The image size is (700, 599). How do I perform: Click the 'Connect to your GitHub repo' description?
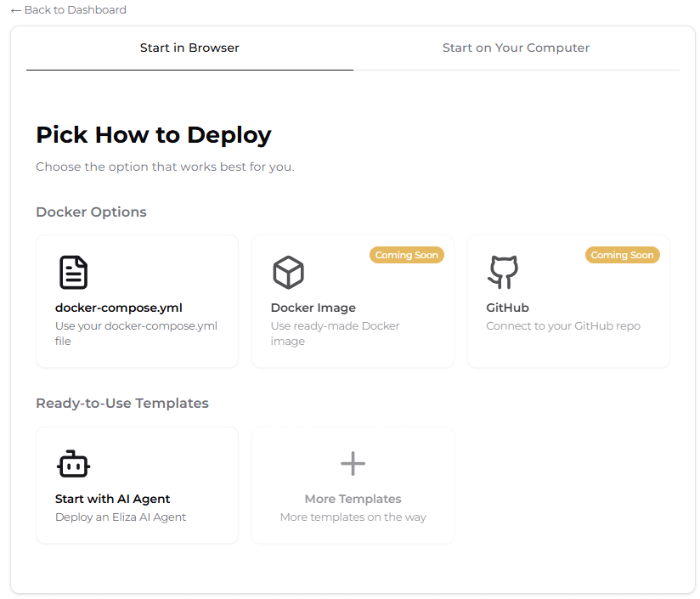tap(563, 326)
